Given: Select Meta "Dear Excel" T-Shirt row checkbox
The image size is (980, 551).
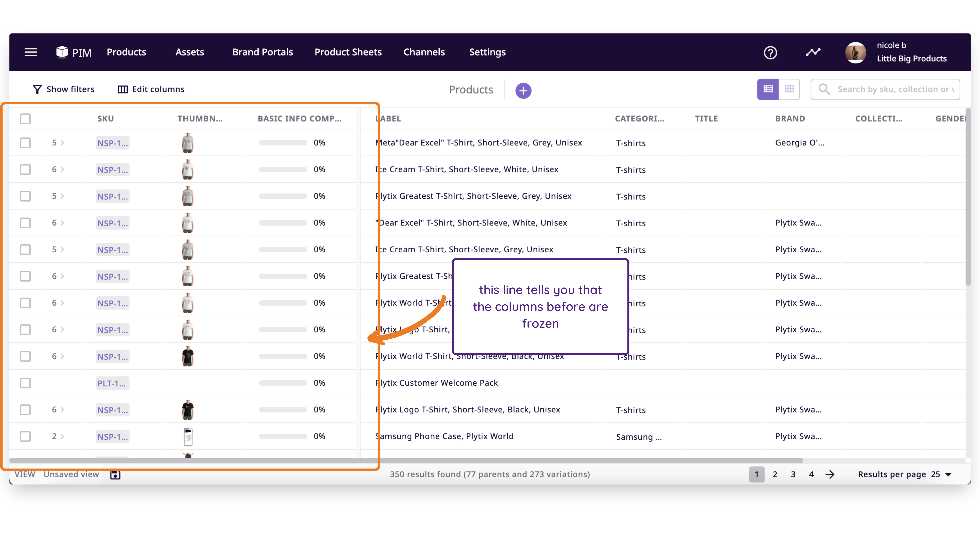Looking at the screenshot, I should point(26,143).
